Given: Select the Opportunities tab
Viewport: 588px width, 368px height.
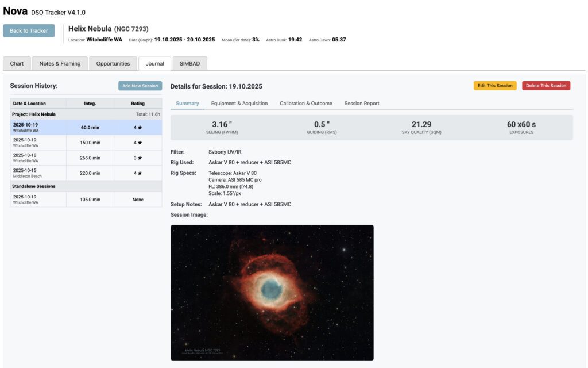Looking at the screenshot, I should [x=113, y=63].
